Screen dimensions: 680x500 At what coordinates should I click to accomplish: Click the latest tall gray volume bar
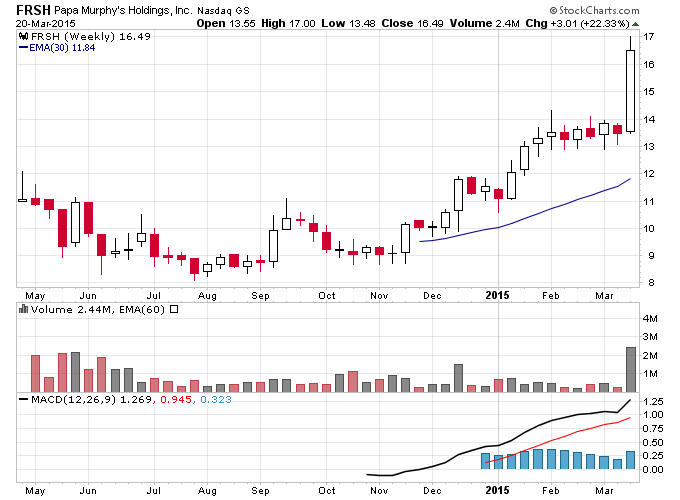[631, 369]
